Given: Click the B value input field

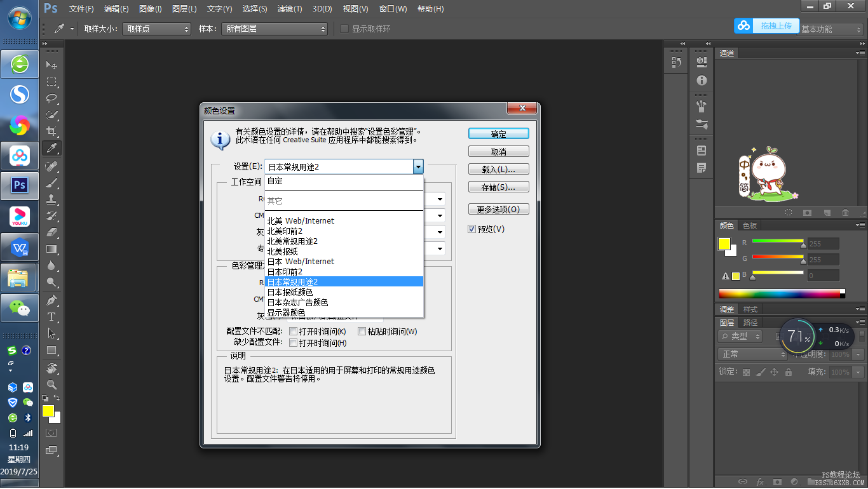Looking at the screenshot, I should (x=824, y=276).
